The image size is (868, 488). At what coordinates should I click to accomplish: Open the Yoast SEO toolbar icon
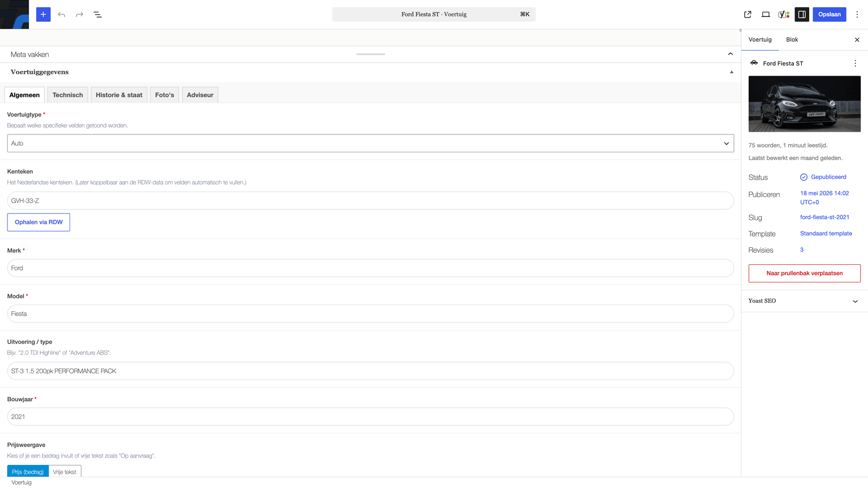(x=784, y=14)
